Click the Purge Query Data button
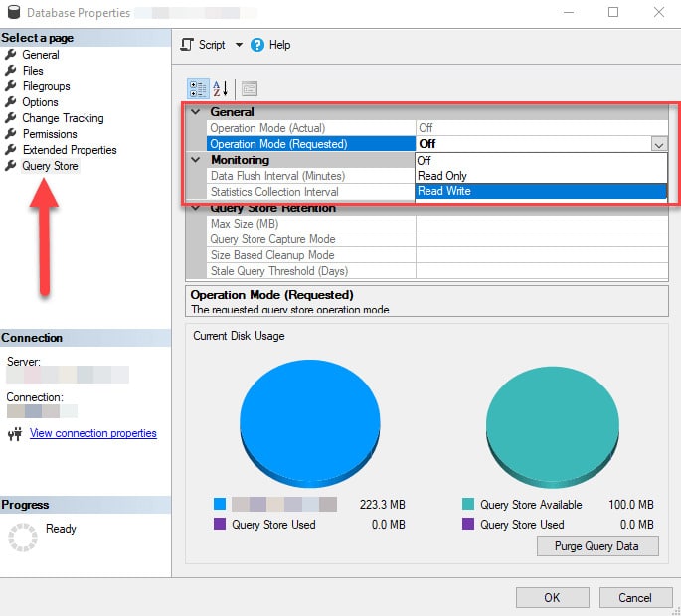Image resolution: width=681 pixels, height=616 pixels. (597, 546)
